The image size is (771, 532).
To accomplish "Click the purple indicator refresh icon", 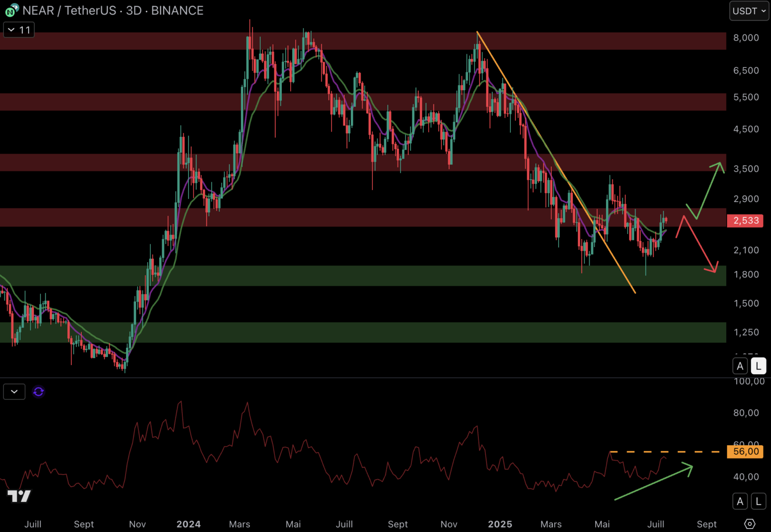I will (38, 392).
